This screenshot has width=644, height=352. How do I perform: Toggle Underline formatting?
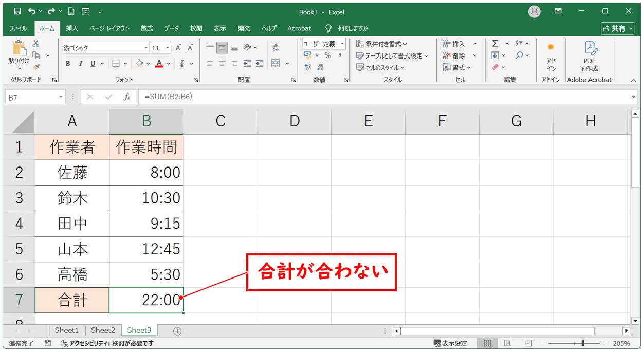coord(93,64)
